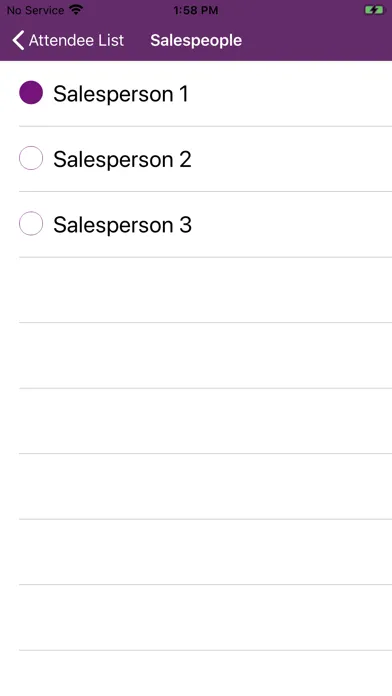This screenshot has height=696, width=392.
Task: Tap the back chevron arrow
Action: coord(18,40)
